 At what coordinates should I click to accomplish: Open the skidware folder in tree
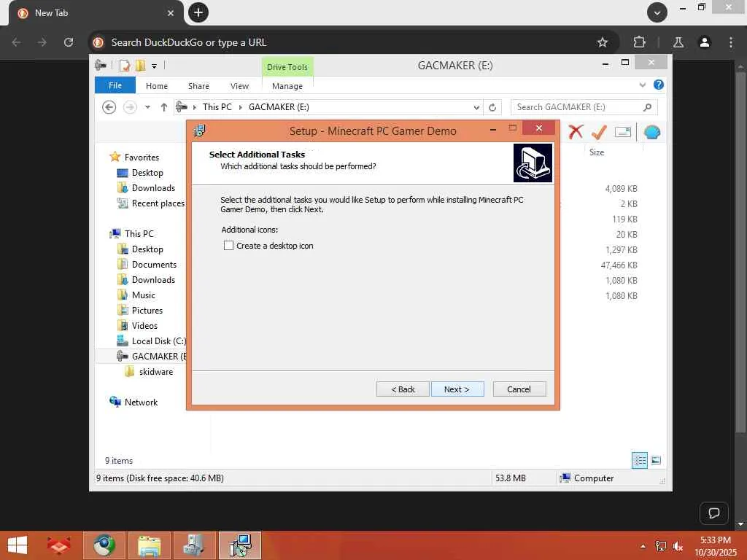click(x=156, y=372)
